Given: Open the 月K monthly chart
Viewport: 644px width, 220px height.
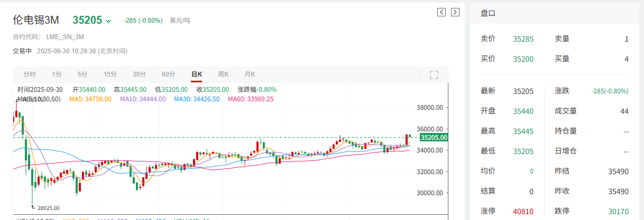Looking at the screenshot, I should 250,74.
